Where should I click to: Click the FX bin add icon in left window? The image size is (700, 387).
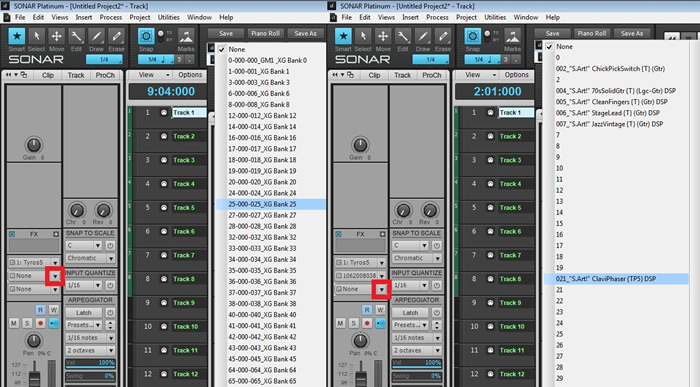pyautogui.click(x=56, y=234)
